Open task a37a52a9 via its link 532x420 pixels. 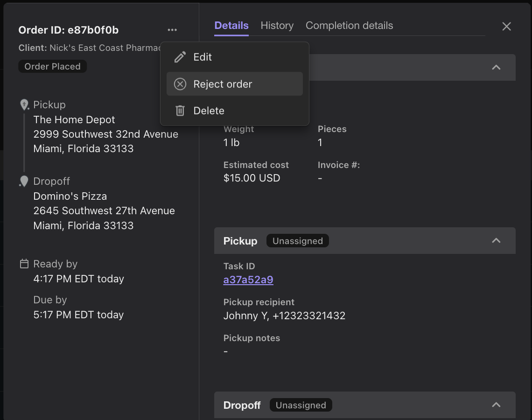[x=248, y=280]
